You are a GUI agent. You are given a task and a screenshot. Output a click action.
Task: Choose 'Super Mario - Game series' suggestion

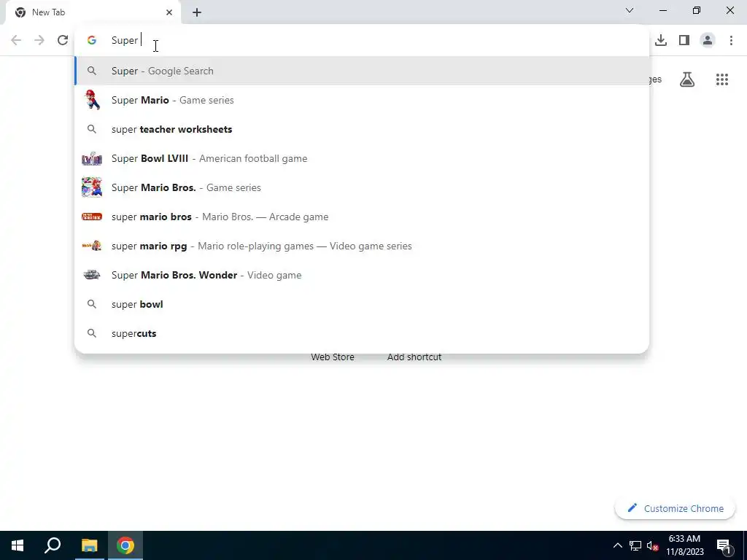(362, 100)
